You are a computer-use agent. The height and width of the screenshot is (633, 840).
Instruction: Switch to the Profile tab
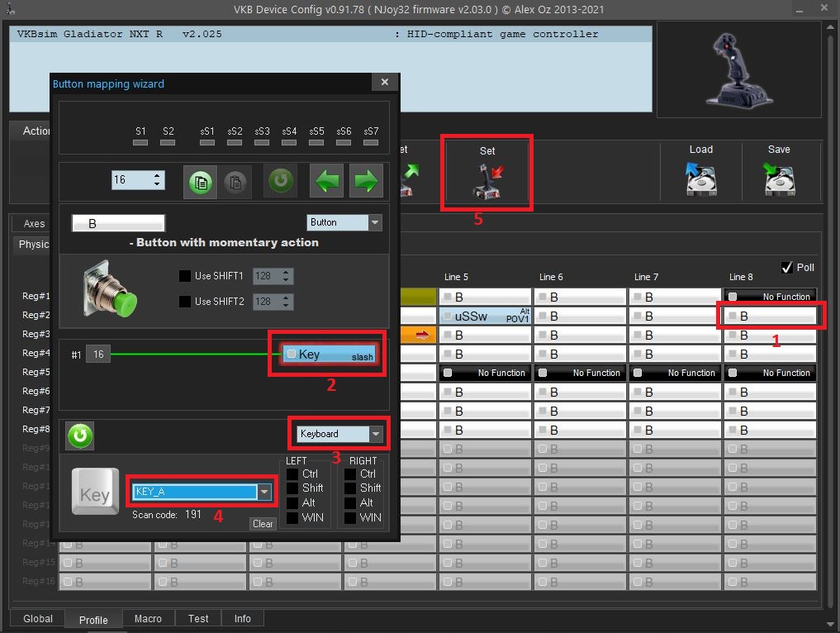[93, 620]
